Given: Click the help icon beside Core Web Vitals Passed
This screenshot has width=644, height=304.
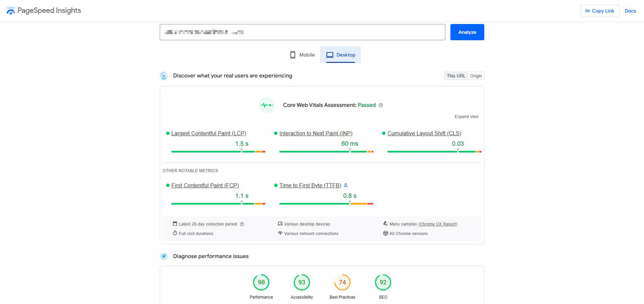Looking at the screenshot, I should click(x=381, y=105).
